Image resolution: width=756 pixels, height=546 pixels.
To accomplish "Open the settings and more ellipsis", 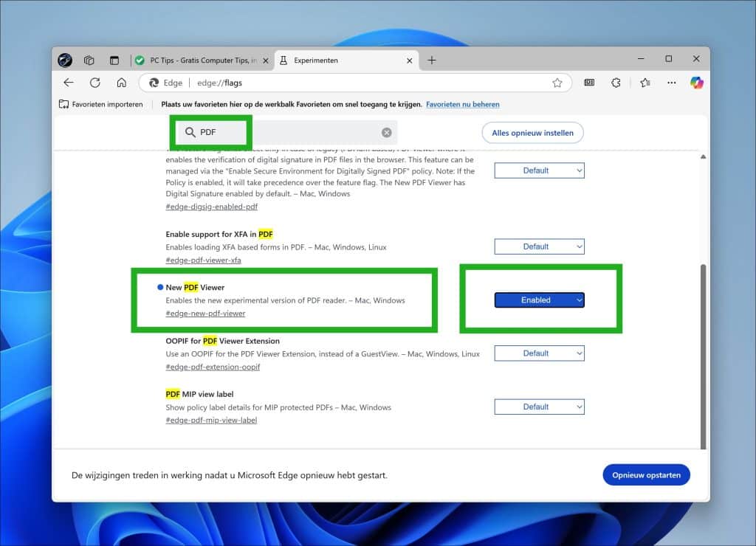I will 671,83.
